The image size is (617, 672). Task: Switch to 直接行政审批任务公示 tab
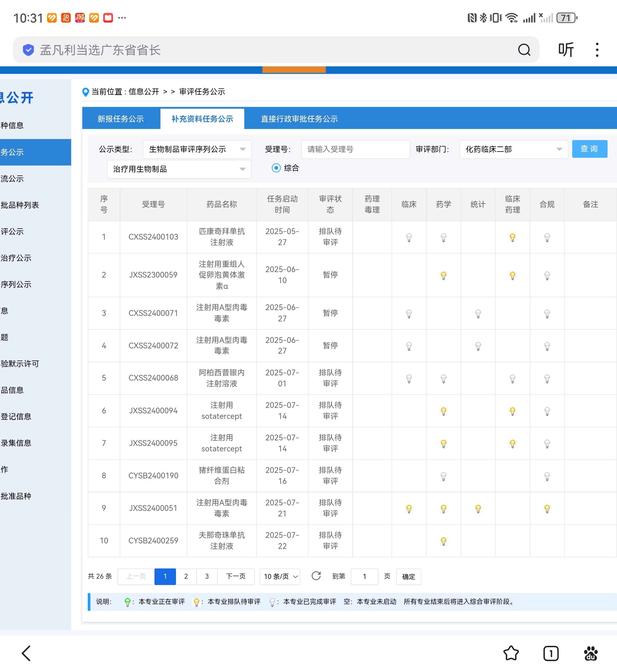click(299, 119)
